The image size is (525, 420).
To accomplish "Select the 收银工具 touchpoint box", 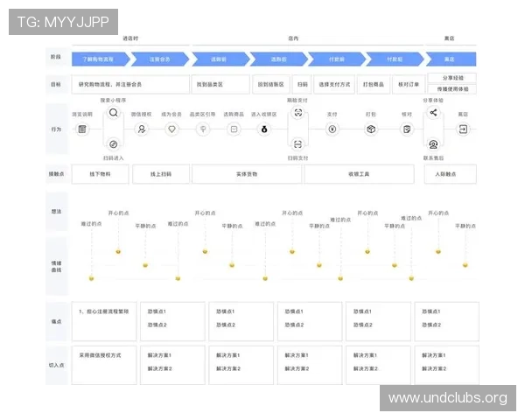I will 359,174.
